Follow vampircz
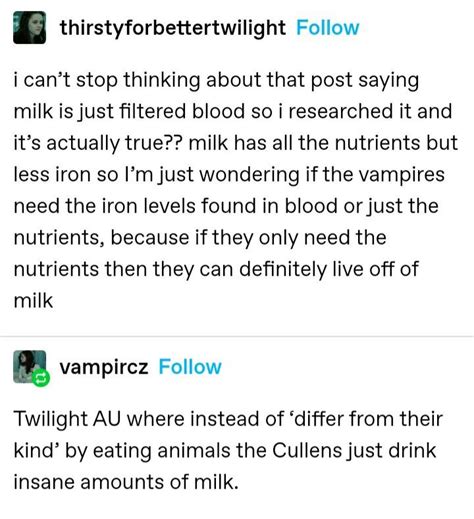474x519 pixels. click(x=190, y=367)
